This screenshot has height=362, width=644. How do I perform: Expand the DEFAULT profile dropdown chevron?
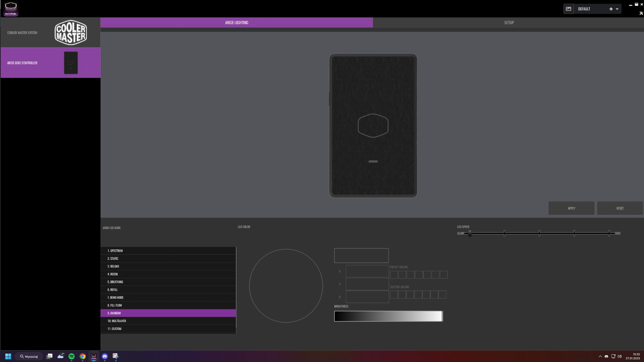pyautogui.click(x=617, y=9)
